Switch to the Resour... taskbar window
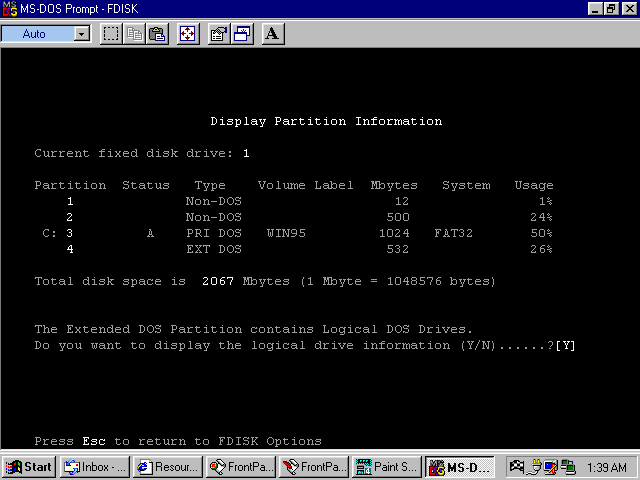640x480 pixels. (166, 467)
